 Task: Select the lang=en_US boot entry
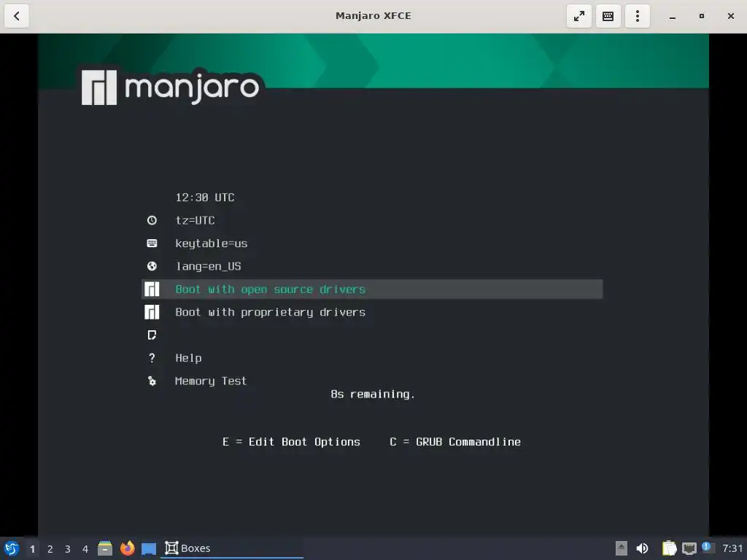pyautogui.click(x=372, y=266)
